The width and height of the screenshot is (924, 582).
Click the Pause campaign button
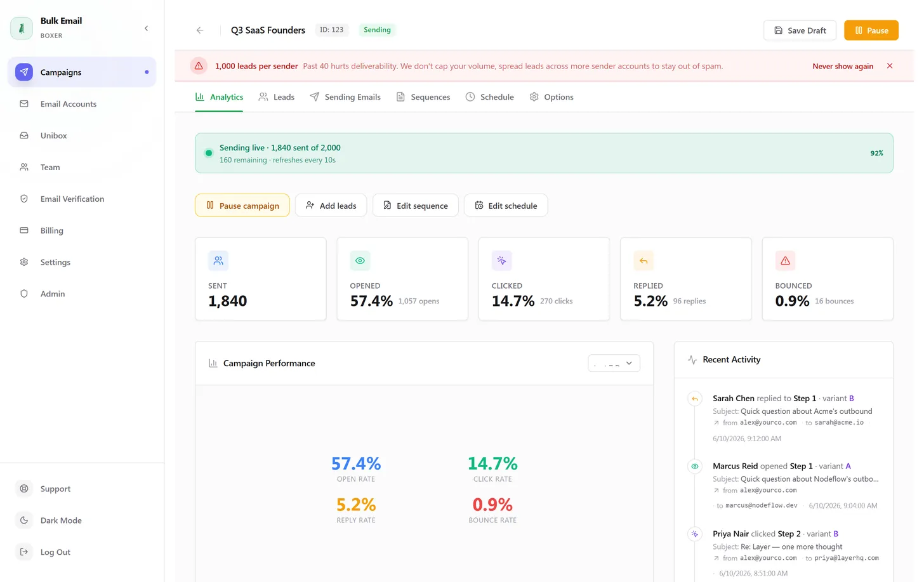(242, 206)
